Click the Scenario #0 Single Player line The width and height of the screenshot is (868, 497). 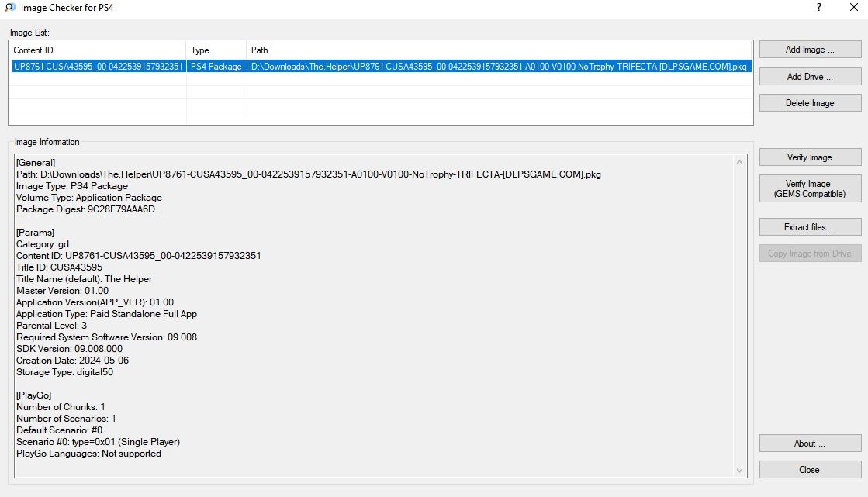98,442
